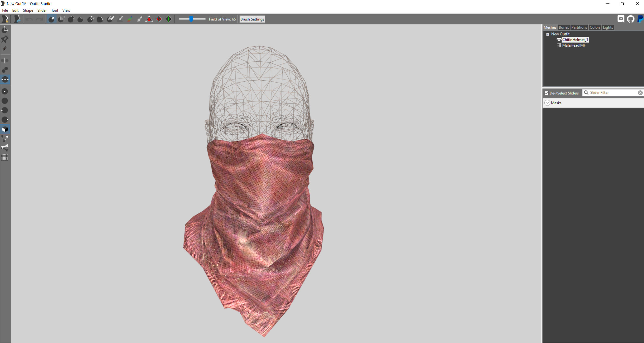The width and height of the screenshot is (644, 343).
Task: Click the bone display icon in sidebar
Action: (x=5, y=147)
